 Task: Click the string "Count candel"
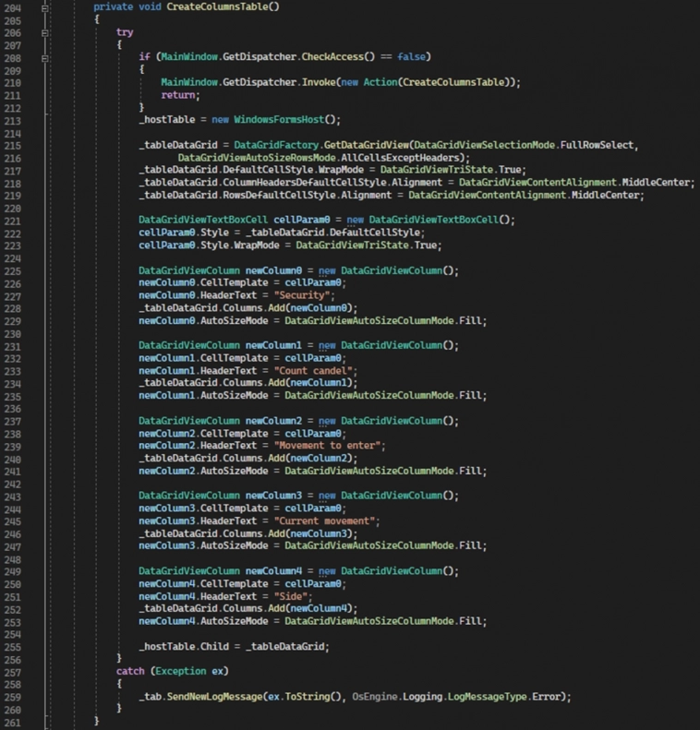(313, 371)
